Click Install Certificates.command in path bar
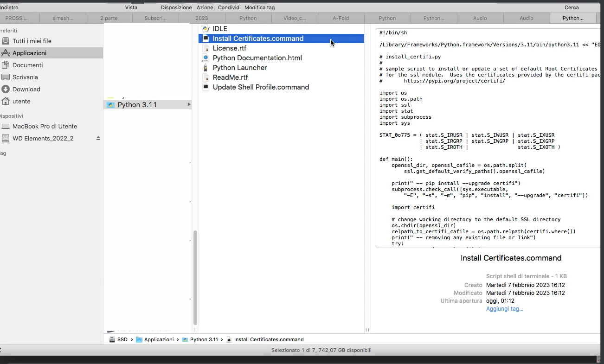The image size is (604, 364). [269, 339]
